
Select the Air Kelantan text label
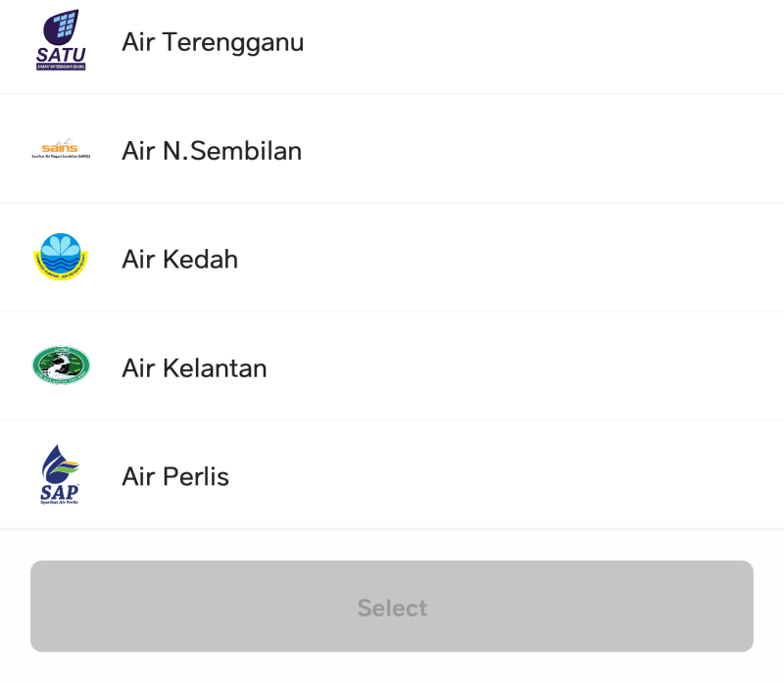pyautogui.click(x=194, y=368)
